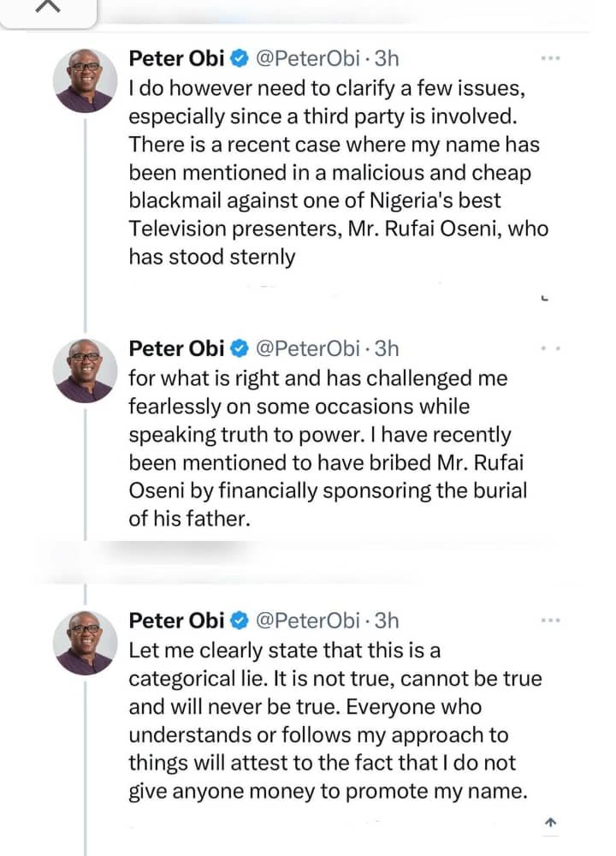Click the 'Peter Obi' name on the 'for what is right' tweet

click(177, 348)
